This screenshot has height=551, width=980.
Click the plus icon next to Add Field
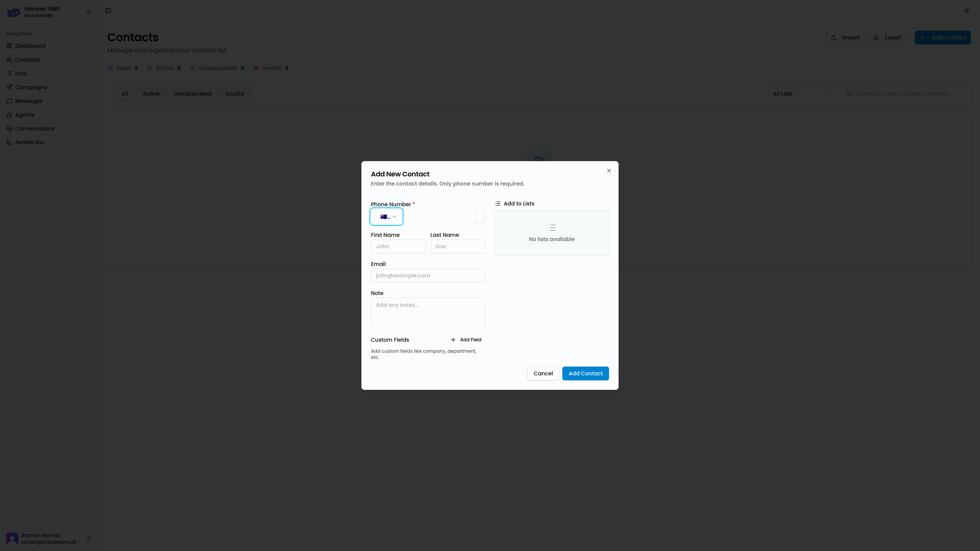[453, 340]
